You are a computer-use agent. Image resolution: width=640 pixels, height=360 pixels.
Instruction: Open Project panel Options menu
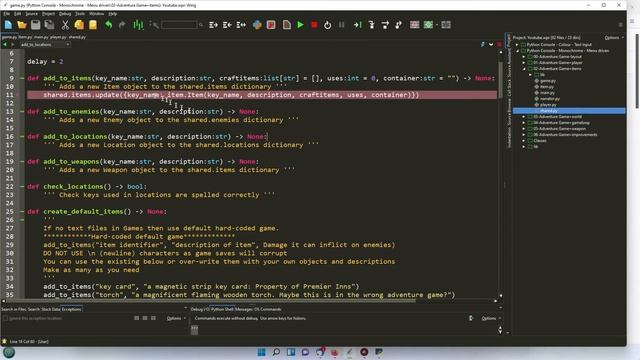[x=613, y=38]
